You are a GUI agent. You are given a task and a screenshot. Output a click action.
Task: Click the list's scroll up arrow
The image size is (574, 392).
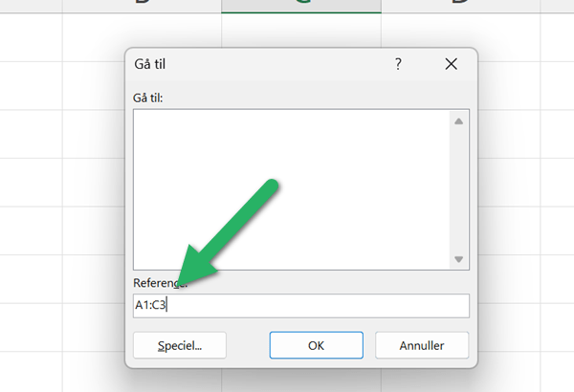[458, 121]
